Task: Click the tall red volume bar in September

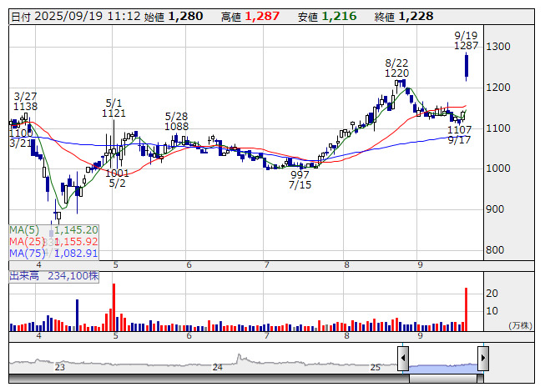Action: [x=466, y=309]
